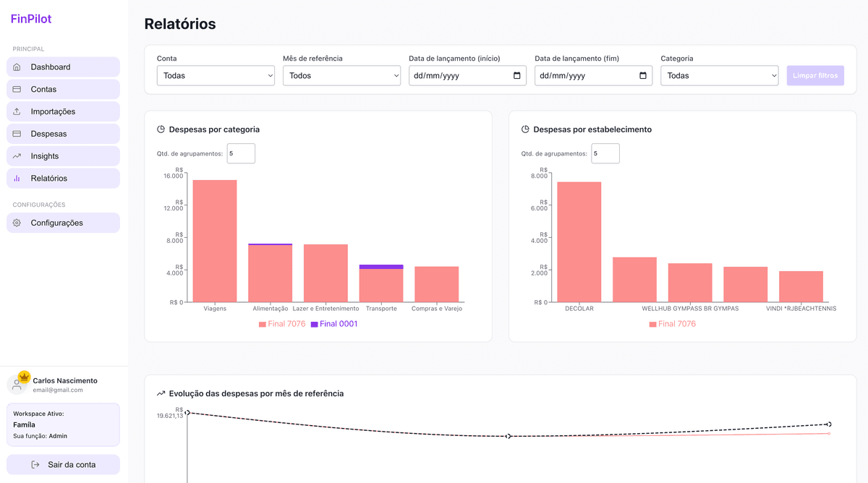Open the Dashboard from the sidebar
This screenshot has width=868, height=483.
pos(63,67)
